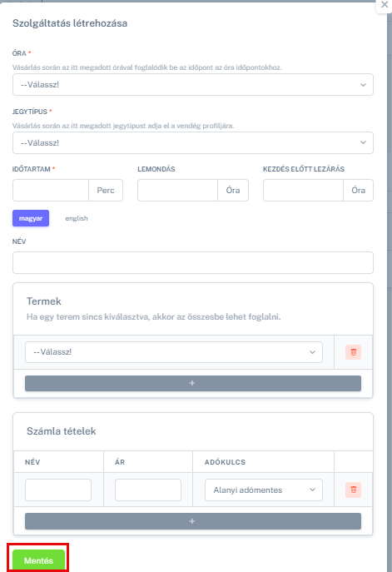Click the chevron of Jegytípus select
The height and width of the screenshot is (572, 392).
pyautogui.click(x=363, y=142)
